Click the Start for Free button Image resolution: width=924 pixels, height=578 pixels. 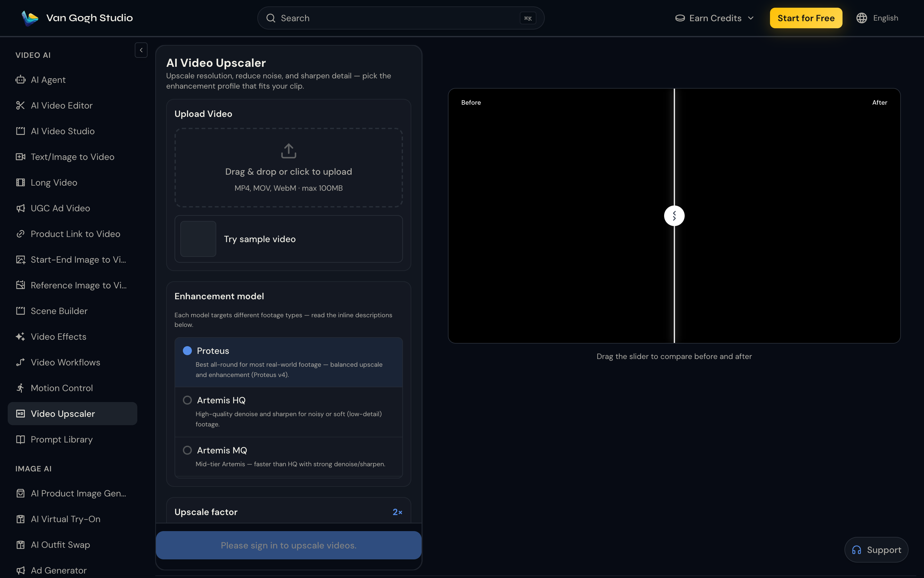tap(806, 18)
